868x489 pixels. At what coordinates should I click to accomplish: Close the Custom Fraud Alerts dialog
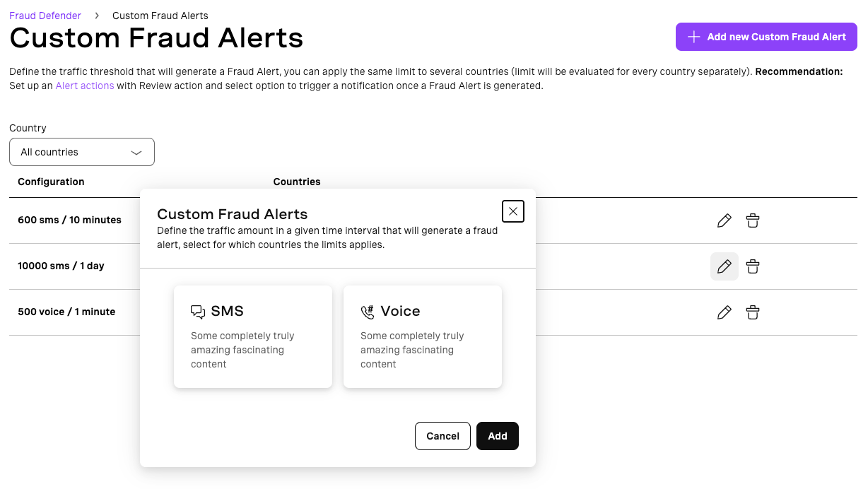coord(513,211)
